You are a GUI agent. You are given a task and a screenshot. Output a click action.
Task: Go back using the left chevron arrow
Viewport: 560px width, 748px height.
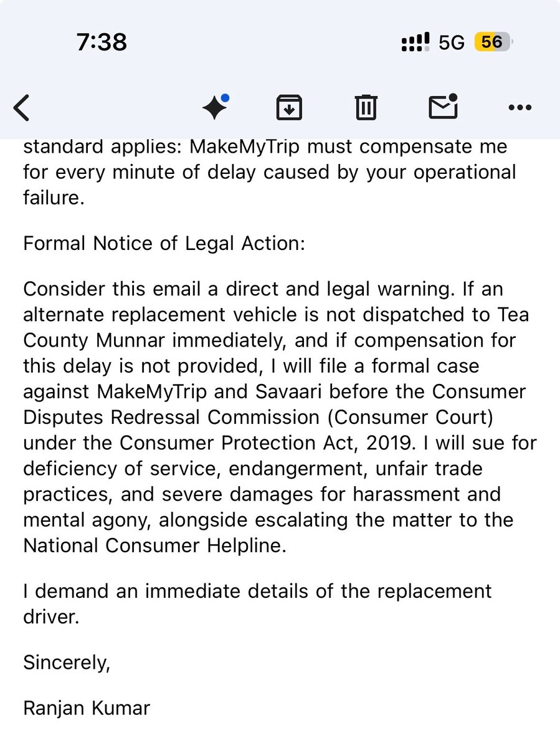point(22,108)
